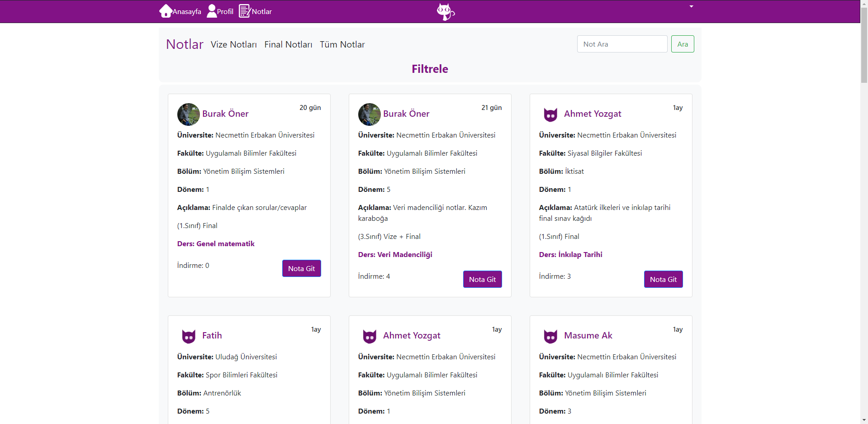868x424 pixels.
Task: Click Nota Git on Veri Madenciliği card
Action: 483,279
